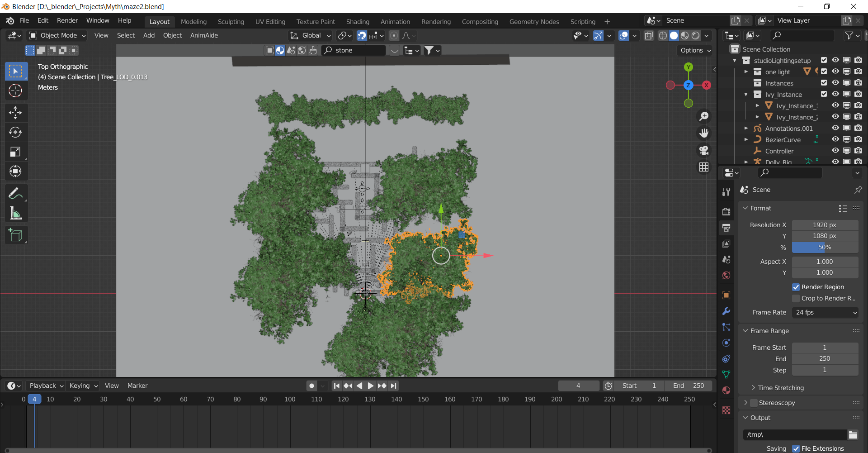Select the Rotate tool
Viewport: 868px width, 453px height.
tap(15, 132)
